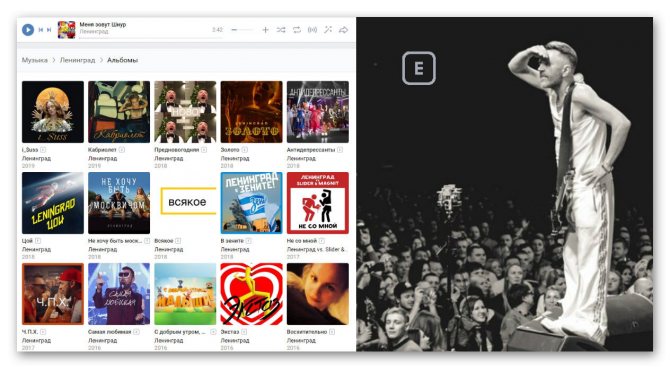
Task: Click the Золото album title
Action: point(230,150)
